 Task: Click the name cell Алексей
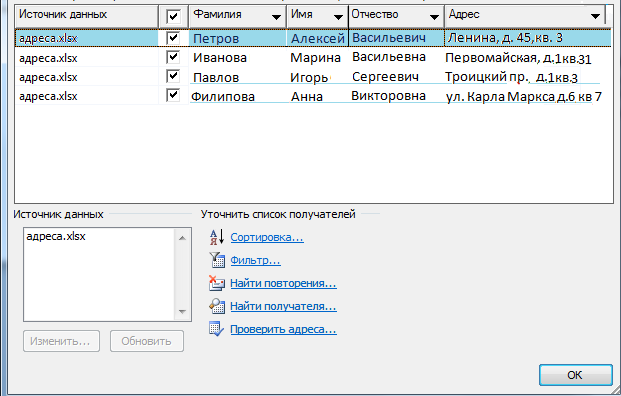[x=318, y=38]
